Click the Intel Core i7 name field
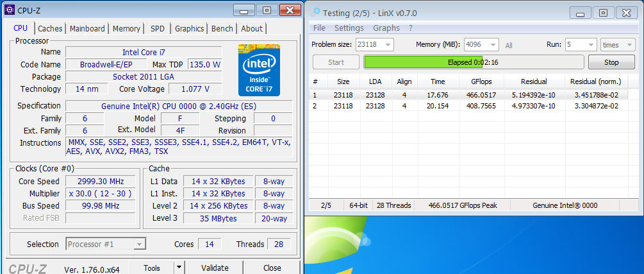 pyautogui.click(x=144, y=52)
